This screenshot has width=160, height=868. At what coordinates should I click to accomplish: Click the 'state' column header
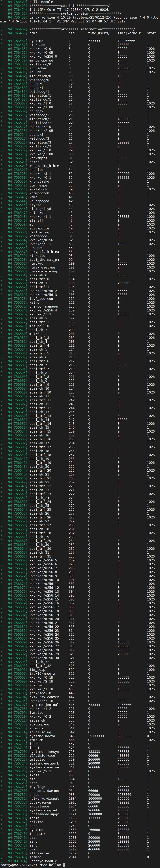152,33
